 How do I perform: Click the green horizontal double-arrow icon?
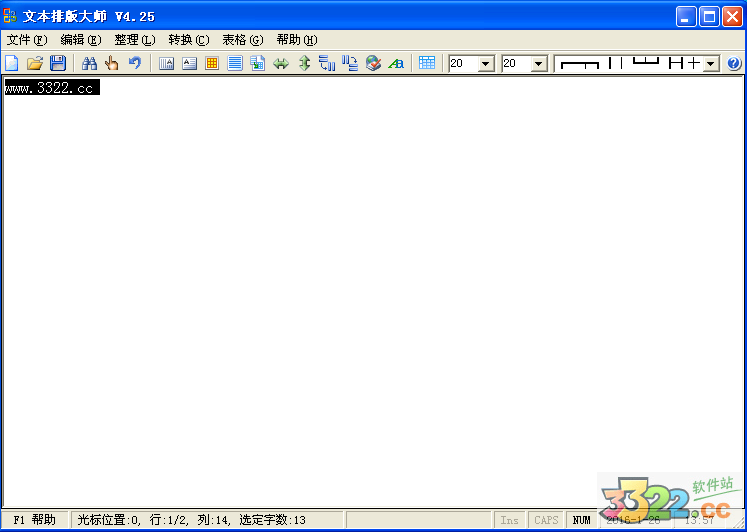(281, 63)
